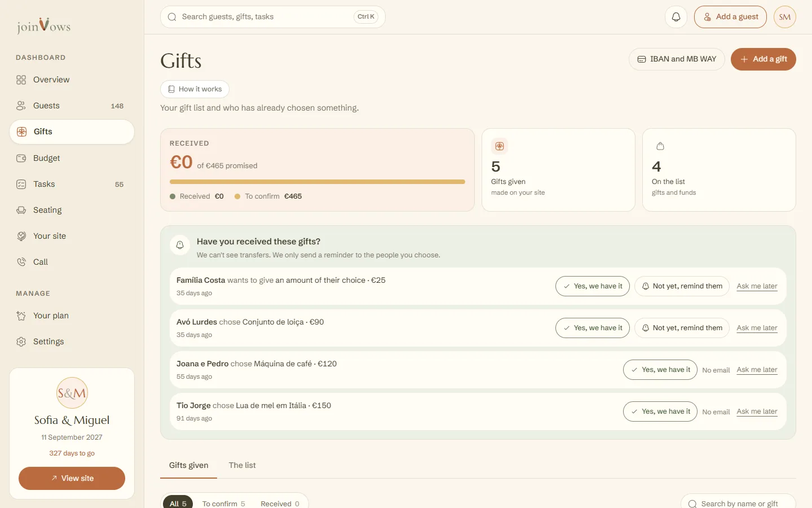The height and width of the screenshot is (508, 812).
Task: Click the joinVows logo
Action: [44, 25]
